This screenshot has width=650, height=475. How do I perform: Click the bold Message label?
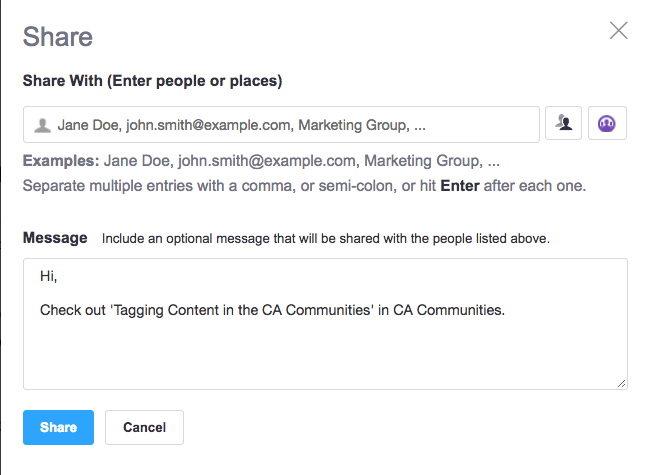(55, 238)
